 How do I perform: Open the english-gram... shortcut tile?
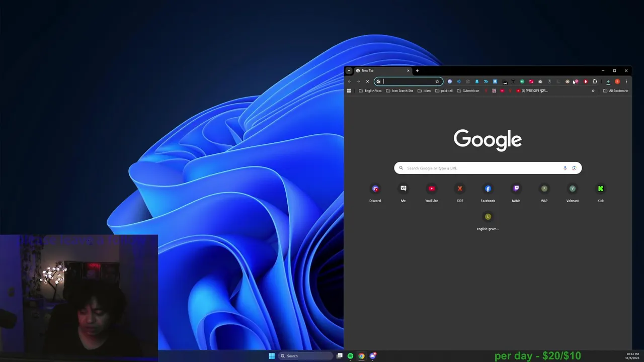(488, 221)
